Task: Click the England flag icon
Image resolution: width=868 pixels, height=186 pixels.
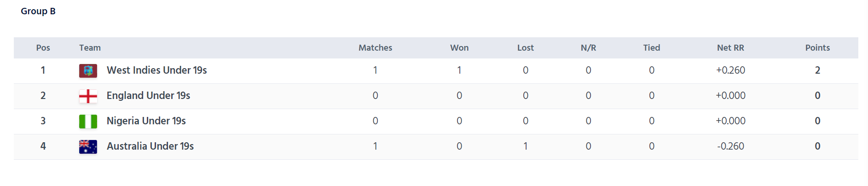Action: click(88, 96)
